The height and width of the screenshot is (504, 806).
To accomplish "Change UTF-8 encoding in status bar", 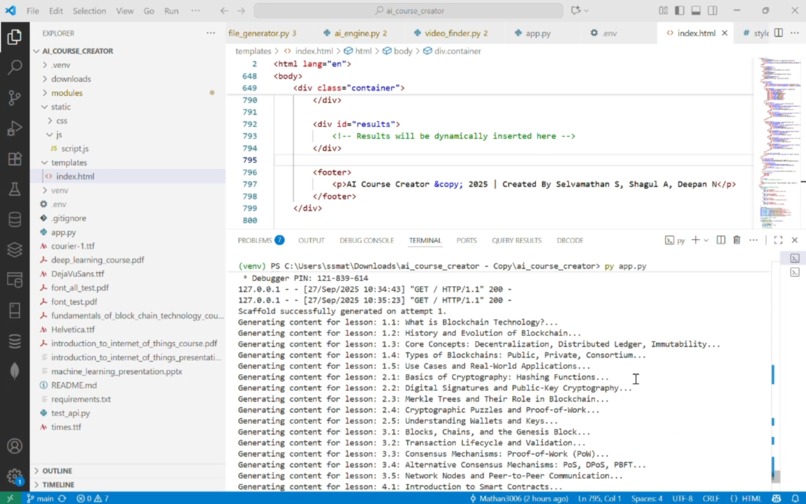I will coord(683,498).
